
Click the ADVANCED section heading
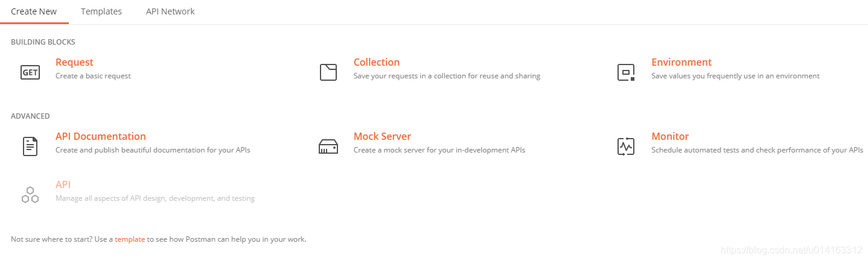coord(30,116)
